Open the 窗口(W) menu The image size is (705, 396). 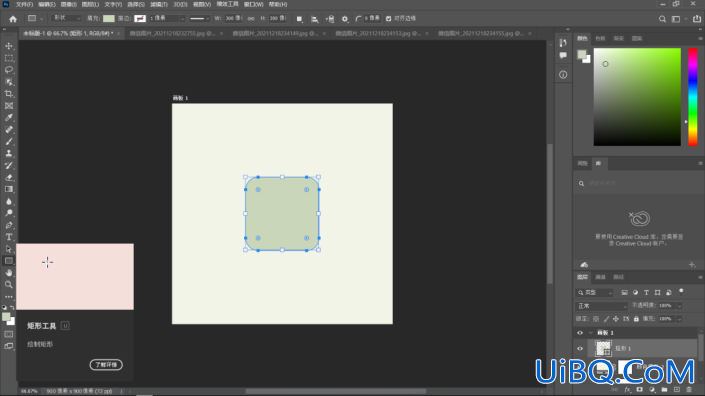254,4
